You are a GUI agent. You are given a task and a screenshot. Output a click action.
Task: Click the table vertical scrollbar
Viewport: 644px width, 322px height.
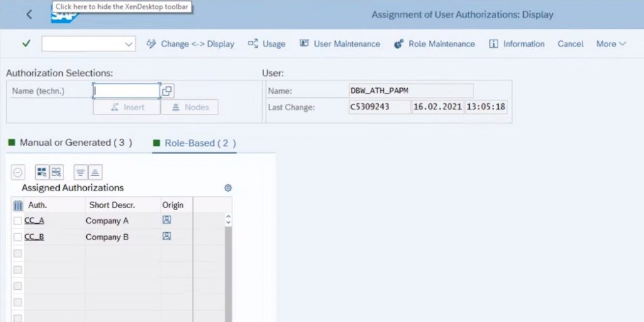[x=228, y=274]
